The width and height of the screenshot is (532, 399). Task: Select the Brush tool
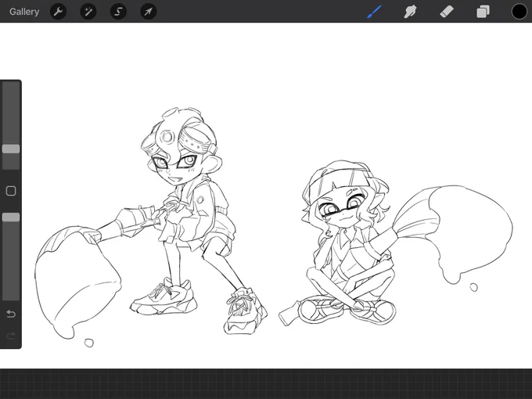click(x=374, y=12)
